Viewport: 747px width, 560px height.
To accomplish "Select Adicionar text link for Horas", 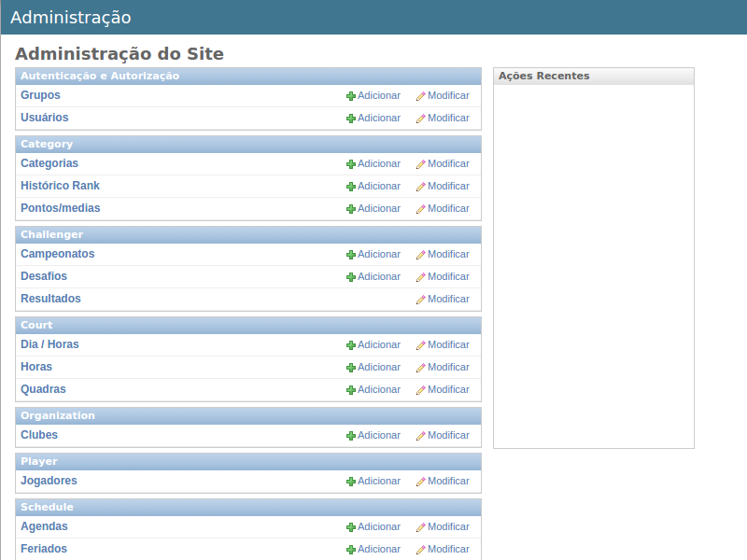I will click(378, 367).
